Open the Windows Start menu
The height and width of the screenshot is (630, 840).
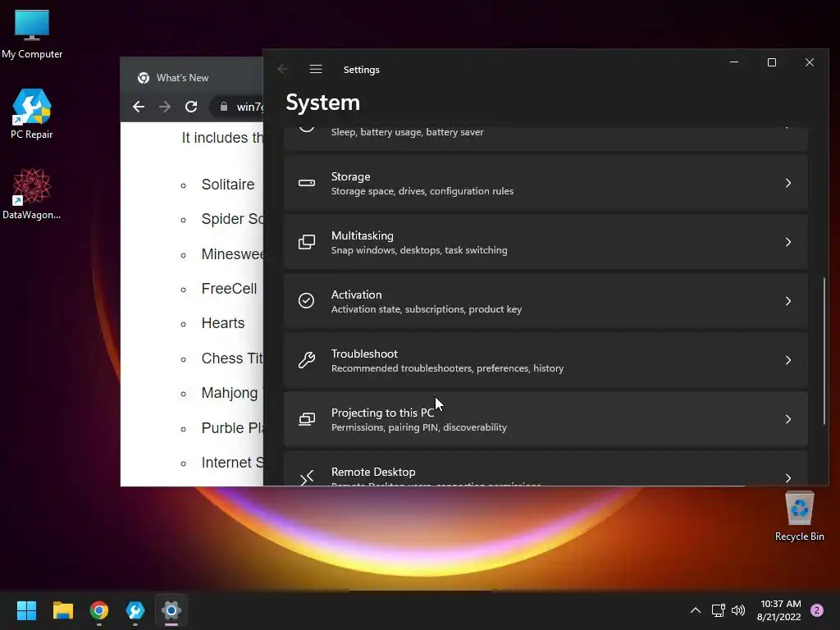pos(26,610)
